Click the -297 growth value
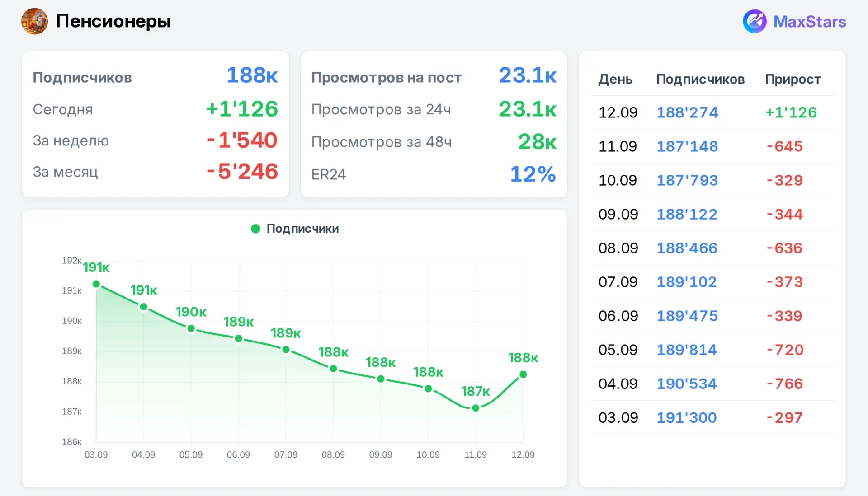Screen dimensions: 868x496 coord(784,417)
